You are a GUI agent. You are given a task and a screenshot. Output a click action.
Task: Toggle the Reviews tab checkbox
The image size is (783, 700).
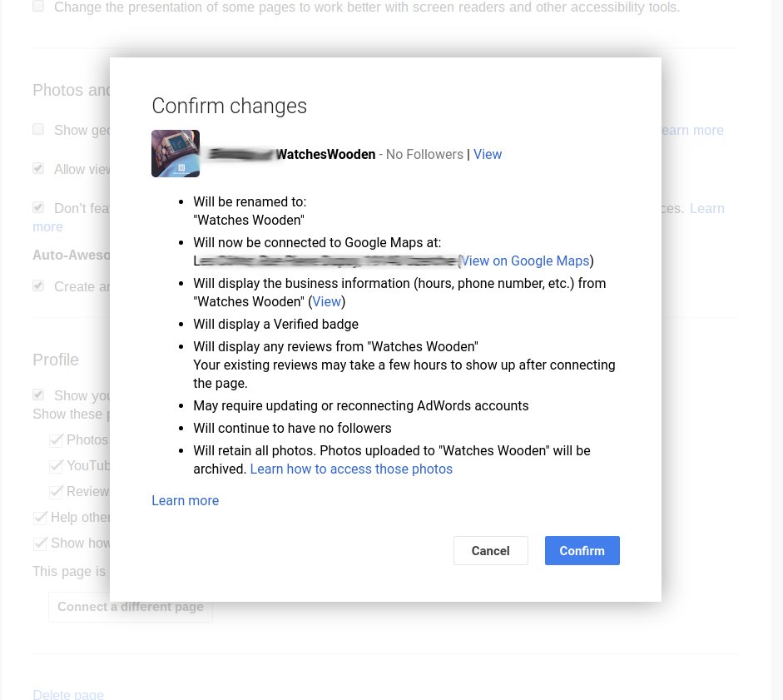56,491
